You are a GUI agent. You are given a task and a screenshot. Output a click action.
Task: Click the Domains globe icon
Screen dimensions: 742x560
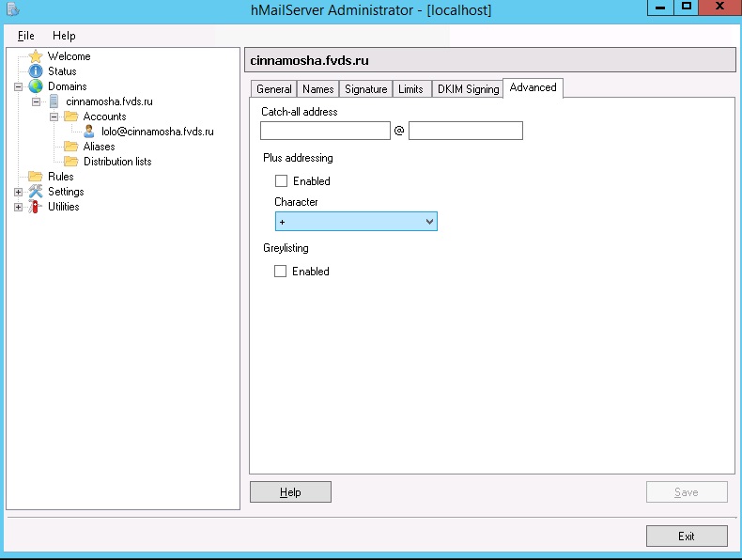[x=36, y=86]
